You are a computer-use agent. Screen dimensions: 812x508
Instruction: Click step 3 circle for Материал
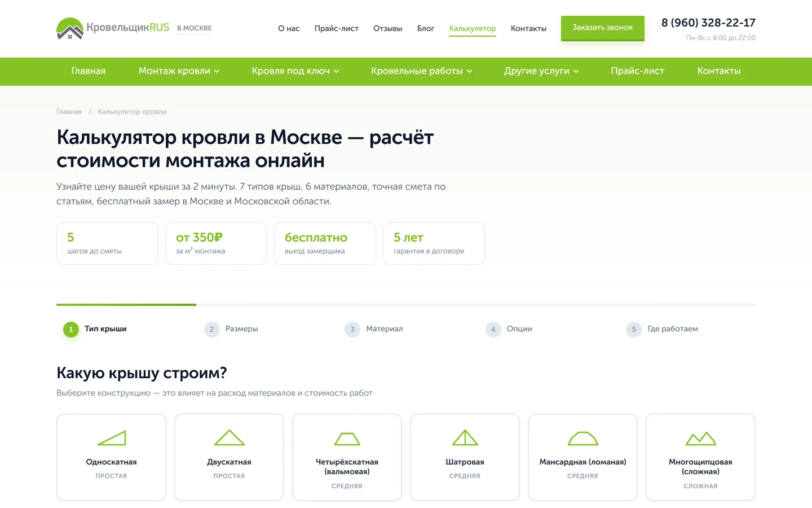click(x=352, y=329)
